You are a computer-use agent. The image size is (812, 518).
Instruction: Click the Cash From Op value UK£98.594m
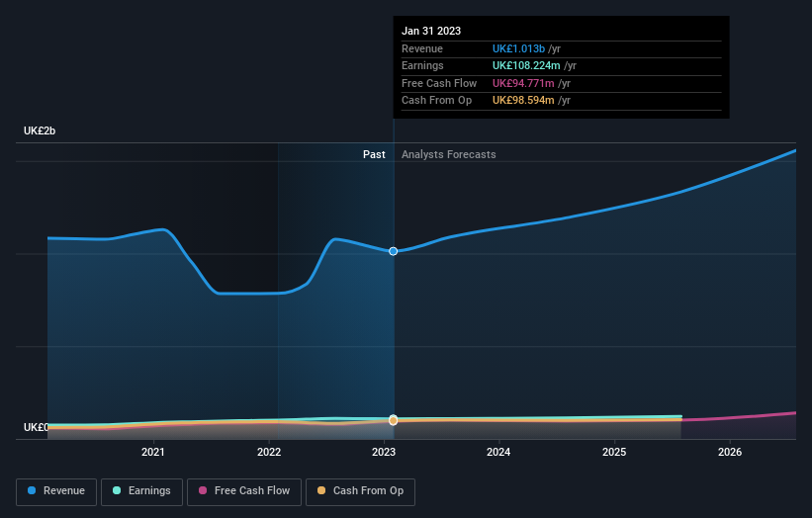(x=523, y=101)
